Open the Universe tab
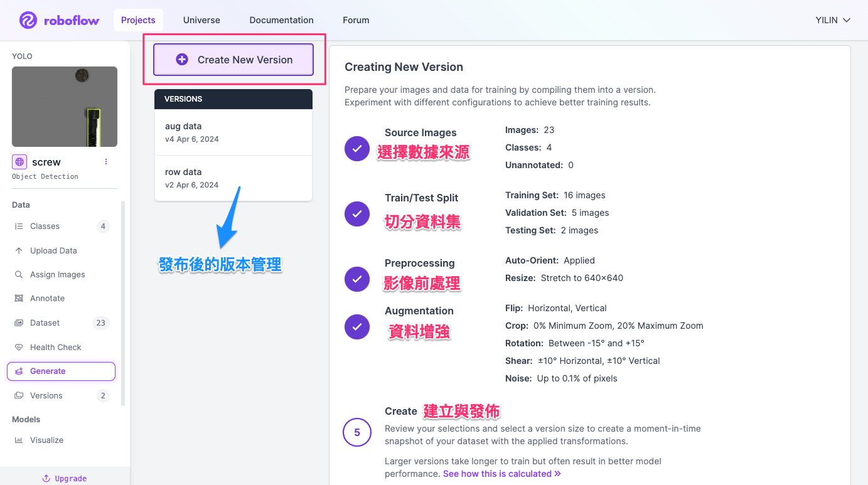The width and height of the screenshot is (868, 485). (x=201, y=20)
